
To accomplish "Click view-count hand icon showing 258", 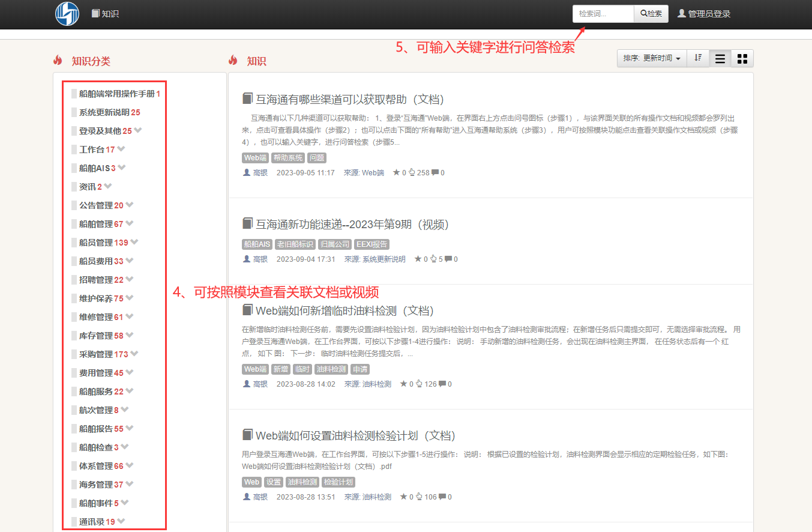I will click(412, 173).
